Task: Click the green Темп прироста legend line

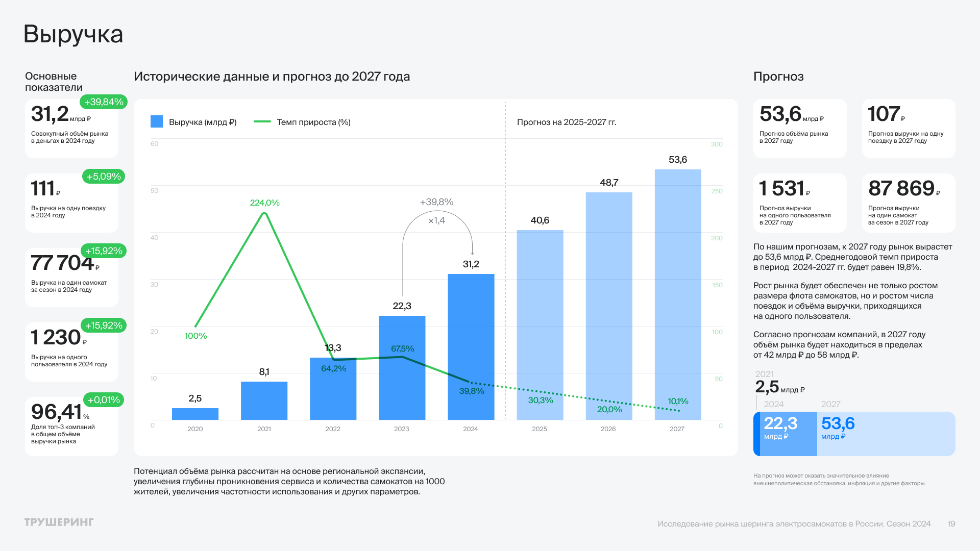Action: 262,121
